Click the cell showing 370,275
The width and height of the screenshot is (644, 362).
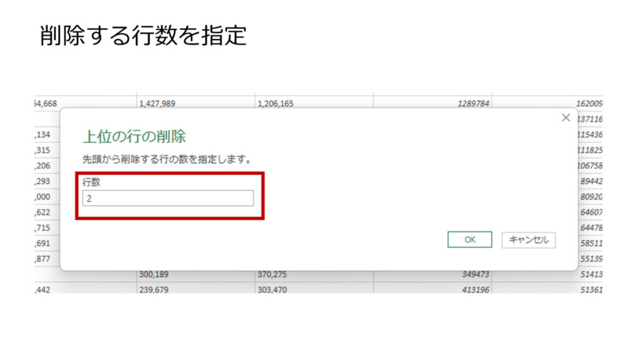click(313, 275)
